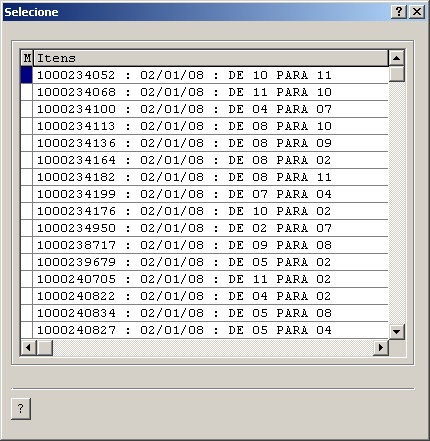Toggle the mark cell for row 1000234052

(27, 75)
